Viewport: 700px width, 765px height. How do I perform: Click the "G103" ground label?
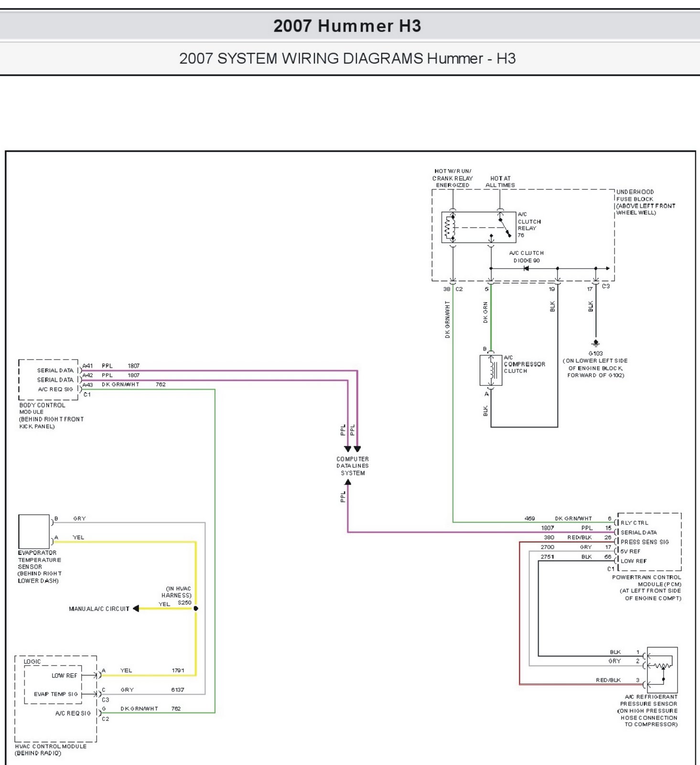tap(595, 353)
